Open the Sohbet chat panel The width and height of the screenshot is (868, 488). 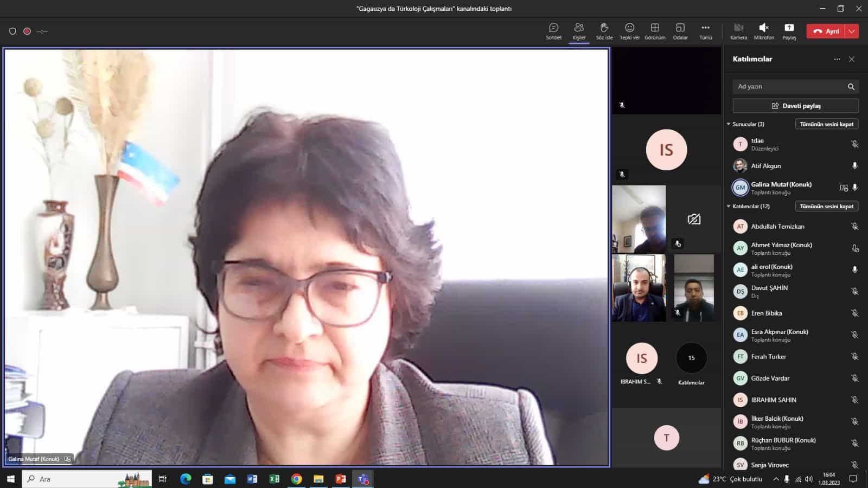click(553, 31)
